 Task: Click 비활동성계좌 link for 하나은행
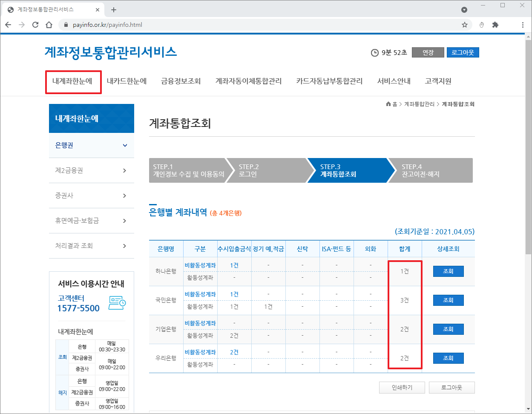200,265
